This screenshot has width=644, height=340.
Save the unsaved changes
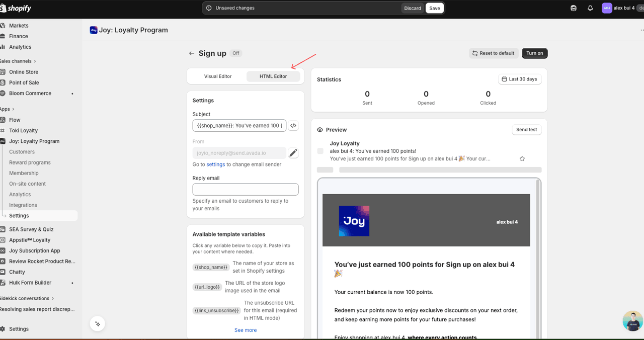(435, 8)
